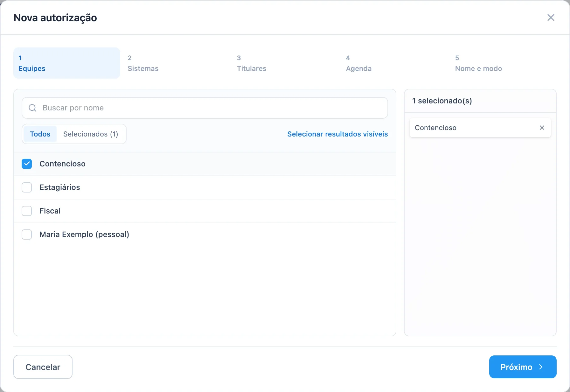
Task: Go to step 3 Titulares
Action: point(285,63)
